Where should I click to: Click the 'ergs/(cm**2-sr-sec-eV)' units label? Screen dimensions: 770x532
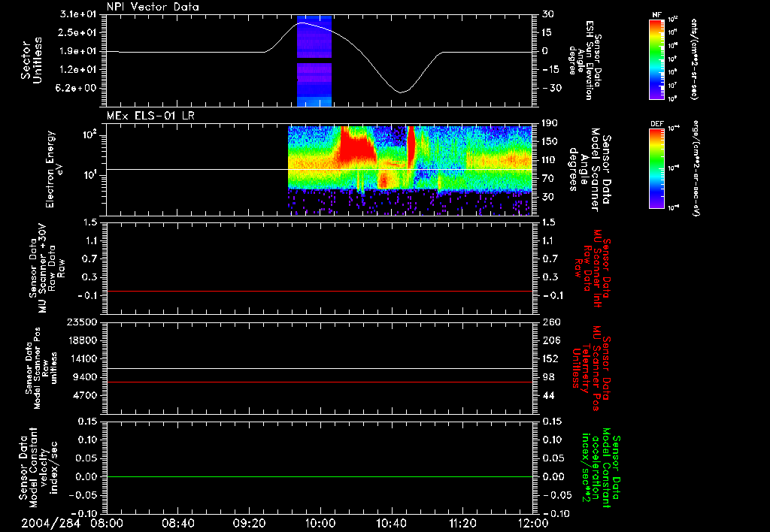point(696,168)
